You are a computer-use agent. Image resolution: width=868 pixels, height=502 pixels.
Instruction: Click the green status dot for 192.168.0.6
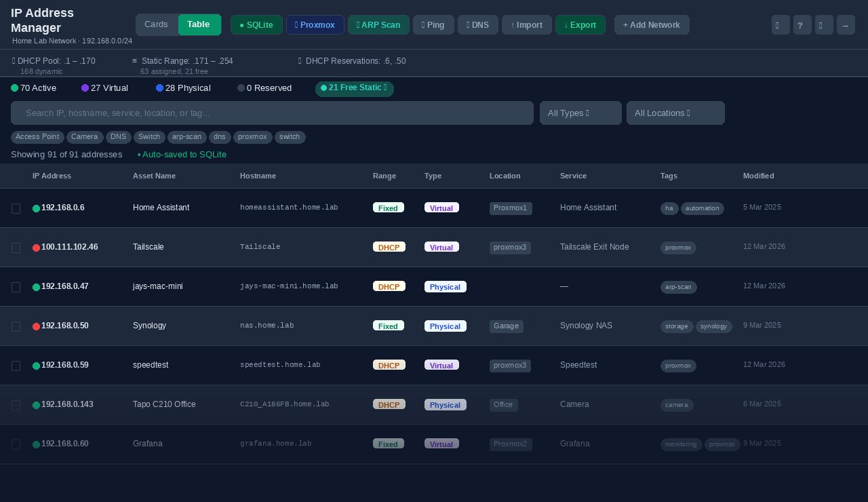[x=37, y=208]
